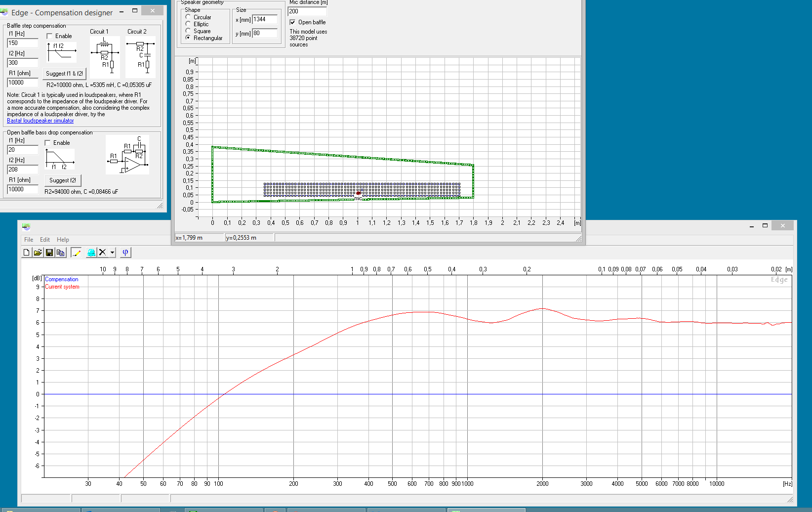This screenshot has width=812, height=512.
Task: Click the baffle step f1 f2 curve diagram
Action: click(62, 52)
